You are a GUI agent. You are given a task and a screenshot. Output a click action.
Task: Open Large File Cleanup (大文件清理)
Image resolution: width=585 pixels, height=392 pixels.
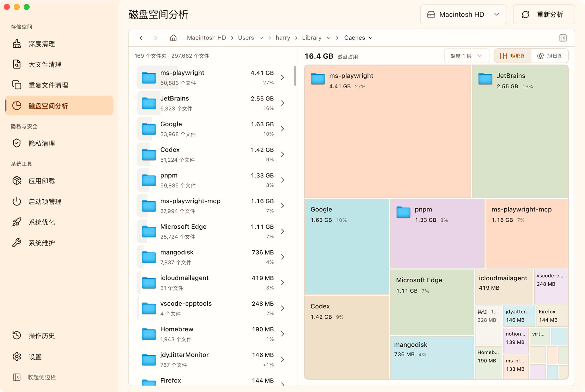pos(59,64)
